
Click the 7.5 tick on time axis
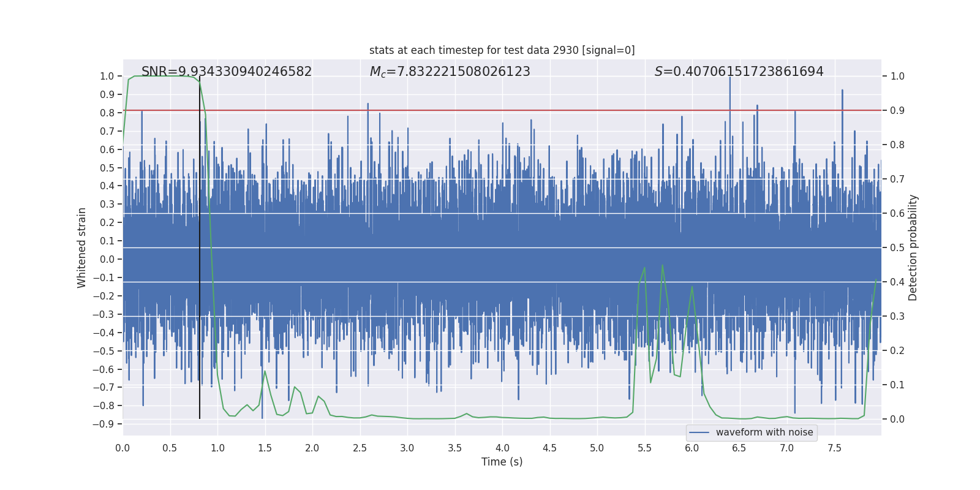(x=834, y=448)
